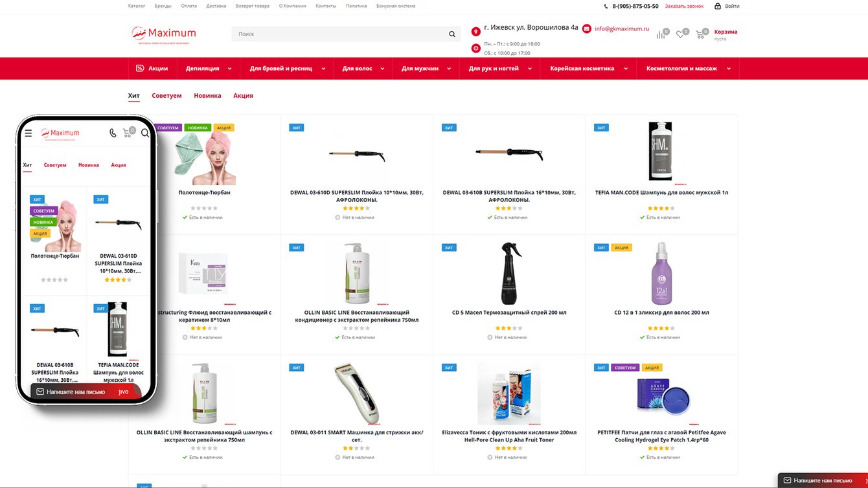Open the wishlist heart icon
The width and height of the screenshot is (868, 488).
(x=680, y=34)
